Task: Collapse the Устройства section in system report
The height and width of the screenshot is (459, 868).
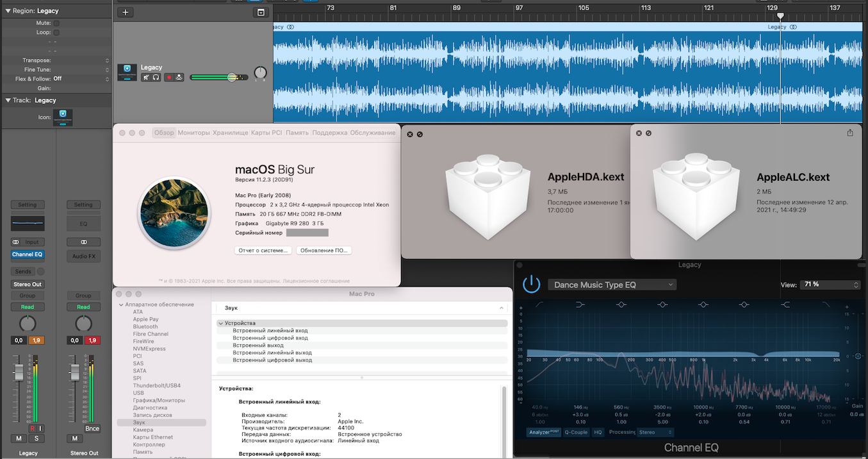Action: (221, 323)
